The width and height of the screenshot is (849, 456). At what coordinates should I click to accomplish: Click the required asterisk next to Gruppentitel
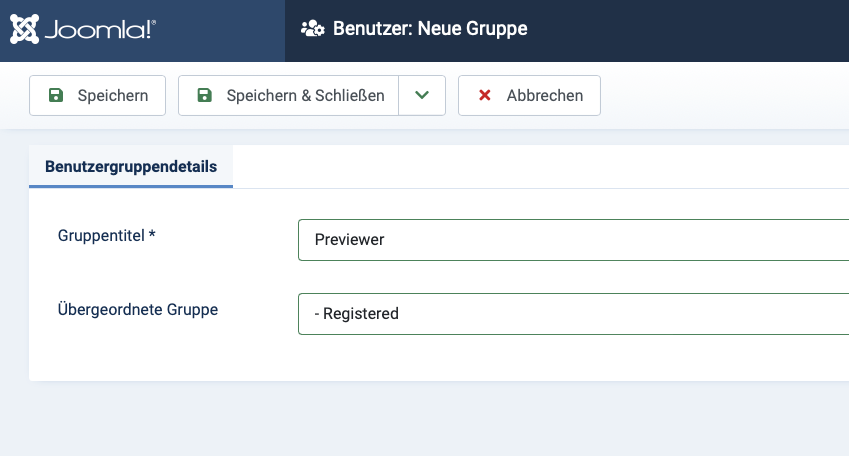click(152, 235)
